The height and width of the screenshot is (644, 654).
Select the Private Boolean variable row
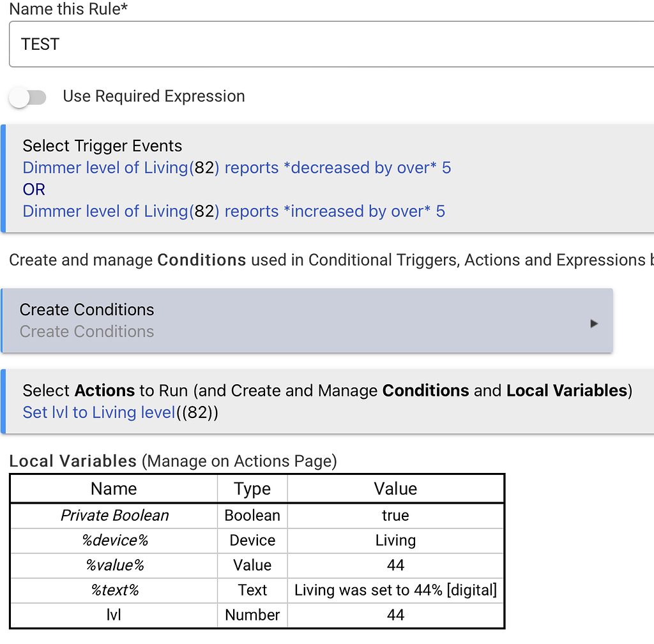point(114,516)
